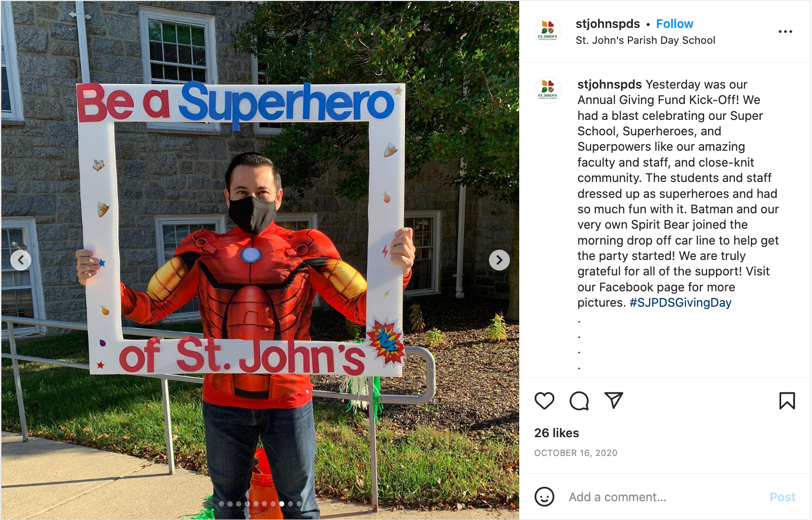
Task: Click stjohnspds username in caption
Action: [x=609, y=84]
